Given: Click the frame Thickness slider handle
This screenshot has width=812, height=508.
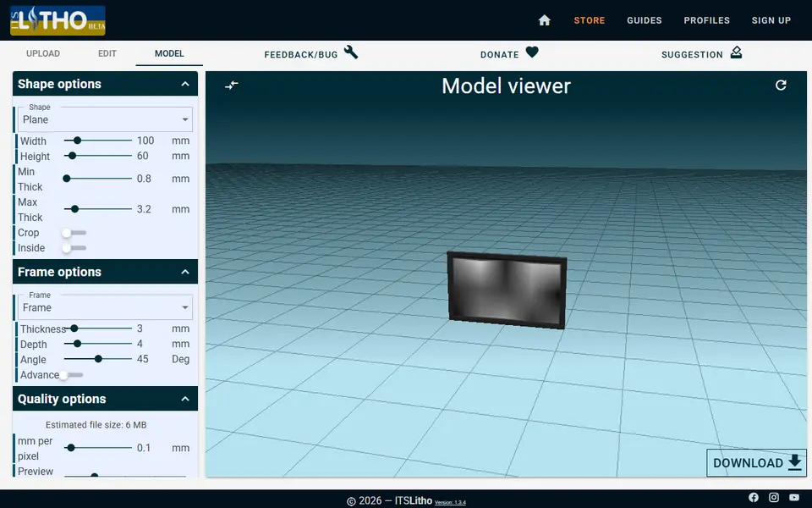Looking at the screenshot, I should (74, 329).
